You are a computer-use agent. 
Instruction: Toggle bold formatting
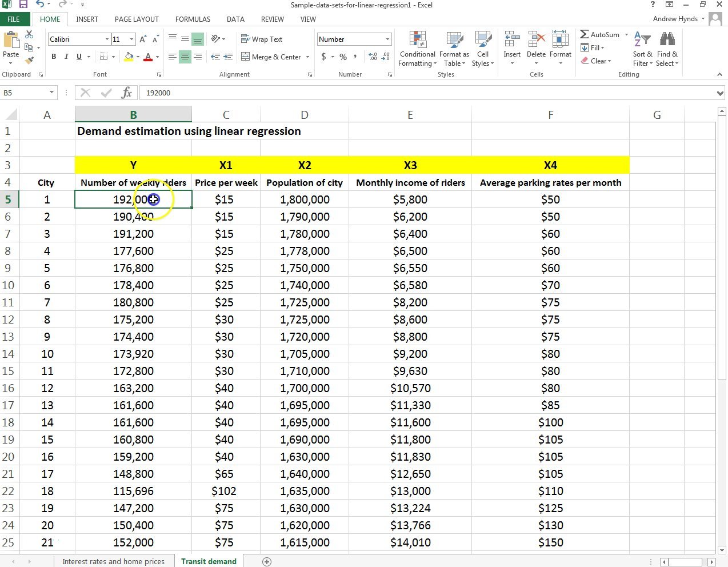pos(54,57)
